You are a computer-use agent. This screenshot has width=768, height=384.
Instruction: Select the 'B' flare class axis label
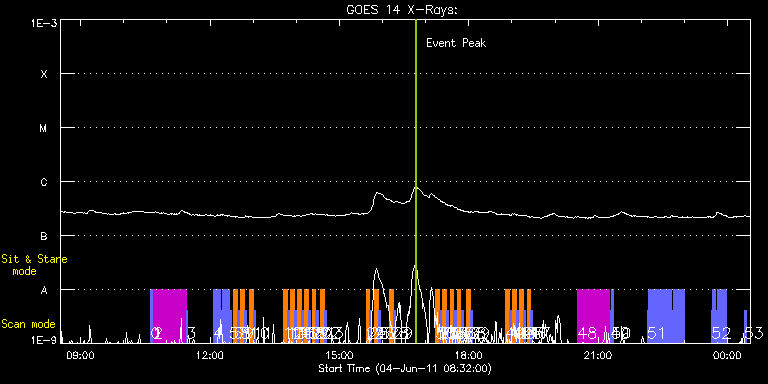click(44, 236)
